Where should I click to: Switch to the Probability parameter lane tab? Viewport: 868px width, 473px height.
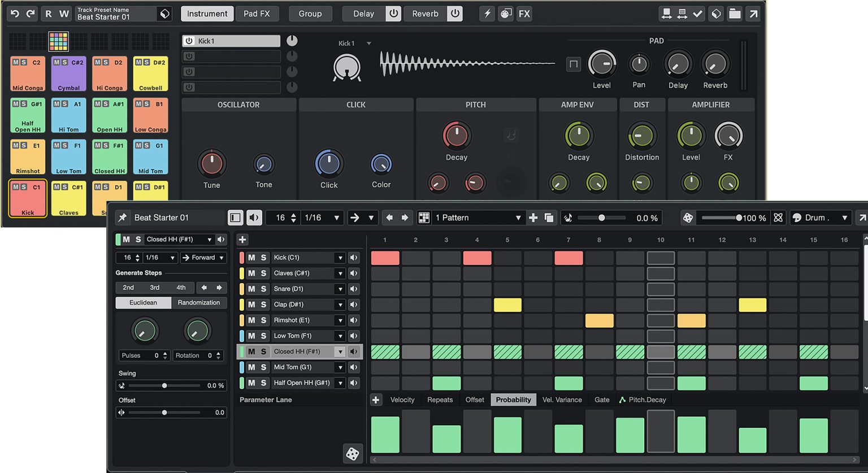click(x=513, y=400)
